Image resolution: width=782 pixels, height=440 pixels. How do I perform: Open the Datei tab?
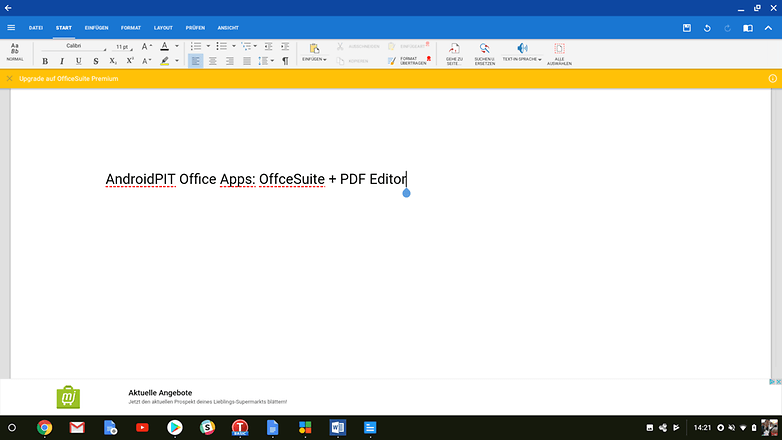35,28
